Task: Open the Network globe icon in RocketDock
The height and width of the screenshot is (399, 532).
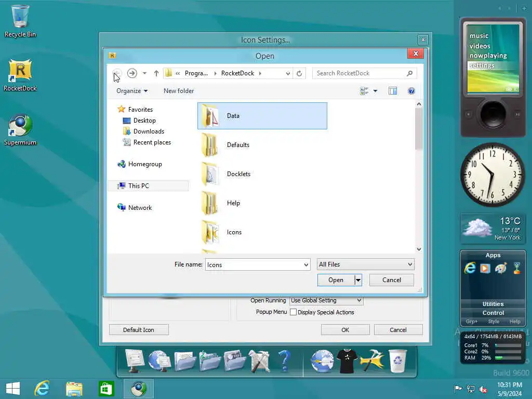Action: (x=159, y=362)
